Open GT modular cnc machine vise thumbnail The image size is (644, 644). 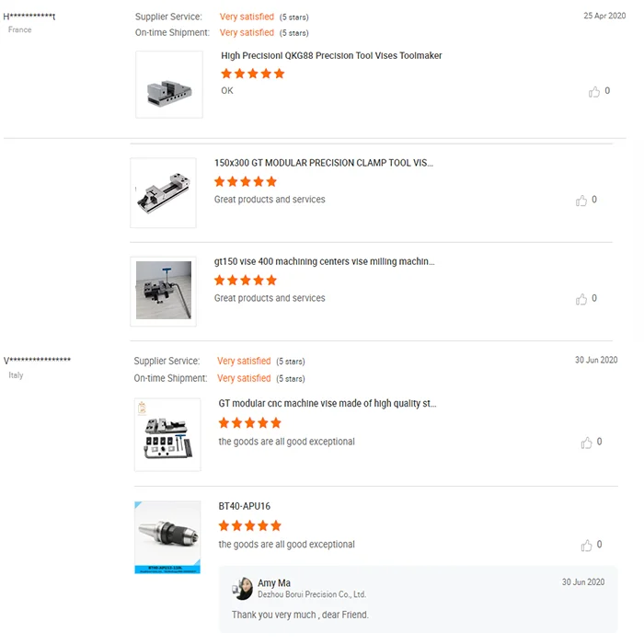pos(167,435)
